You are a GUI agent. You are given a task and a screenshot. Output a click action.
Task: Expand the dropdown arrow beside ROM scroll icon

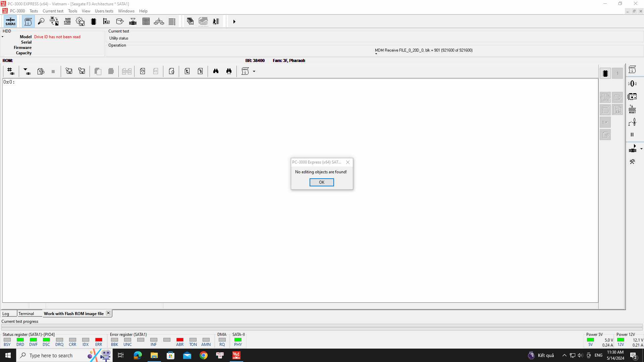pos(254,71)
